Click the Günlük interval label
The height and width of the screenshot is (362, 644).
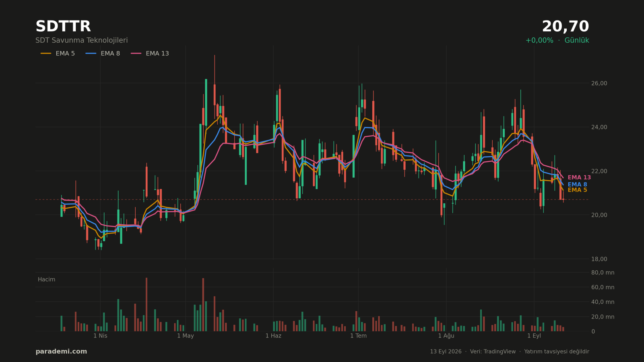click(x=577, y=40)
